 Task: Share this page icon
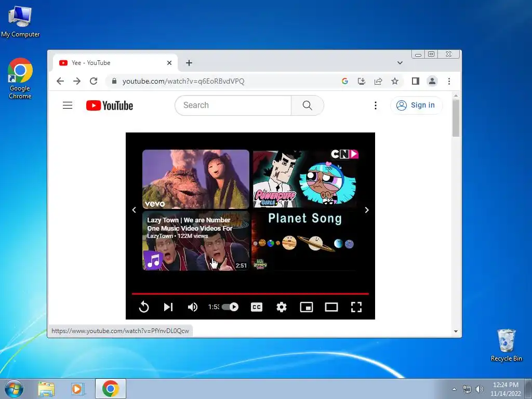[378, 81]
